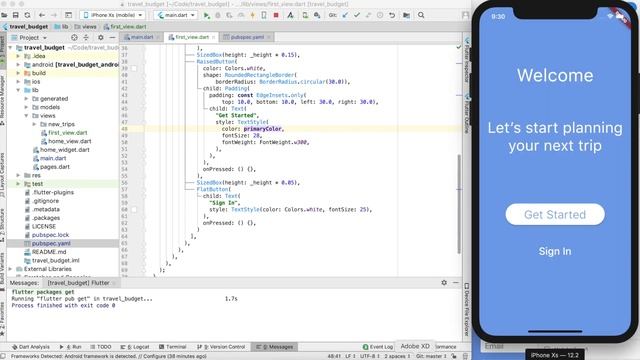Image resolution: width=640 pixels, height=360 pixels.
Task: Minimize the Messages panel
Action: 456,282
